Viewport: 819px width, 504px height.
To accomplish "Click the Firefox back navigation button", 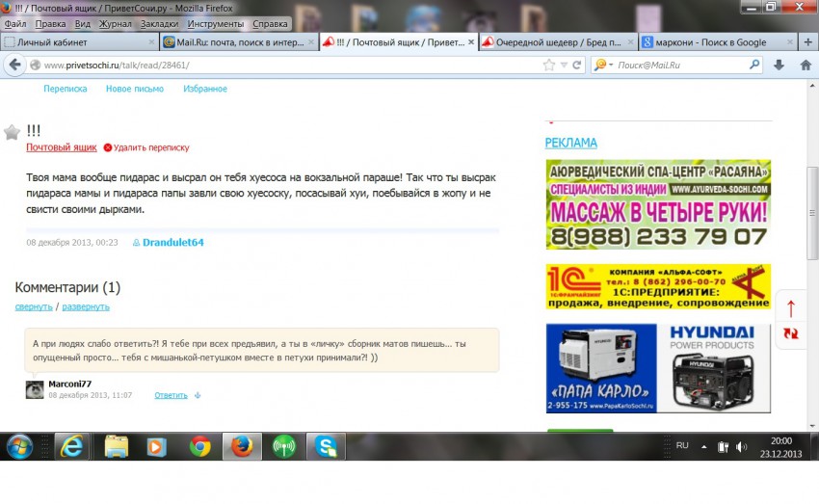I will click(14, 66).
